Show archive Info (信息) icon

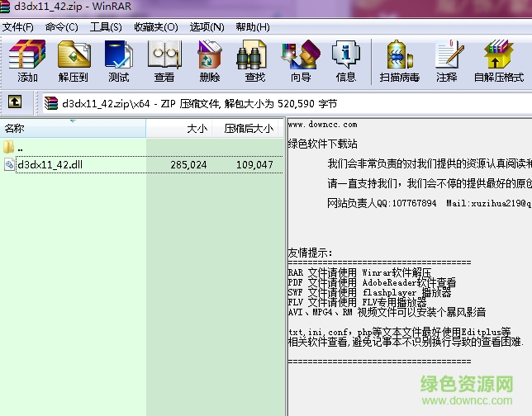345,60
